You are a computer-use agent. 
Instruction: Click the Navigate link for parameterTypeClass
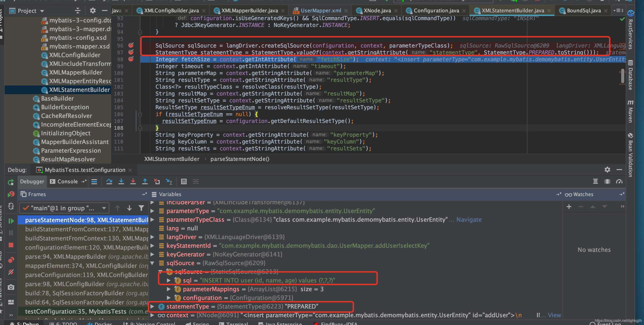469,220
